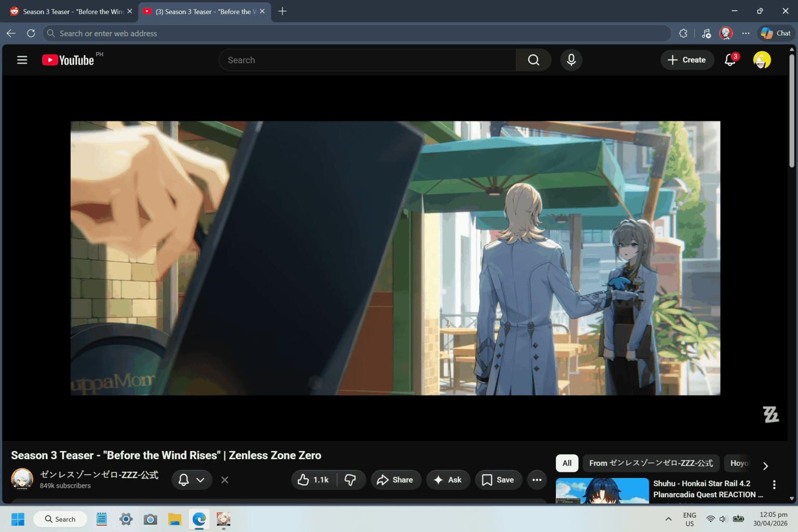This screenshot has height=532, width=798.
Task: Focus the browser address bar
Action: pyautogui.click(x=357, y=33)
